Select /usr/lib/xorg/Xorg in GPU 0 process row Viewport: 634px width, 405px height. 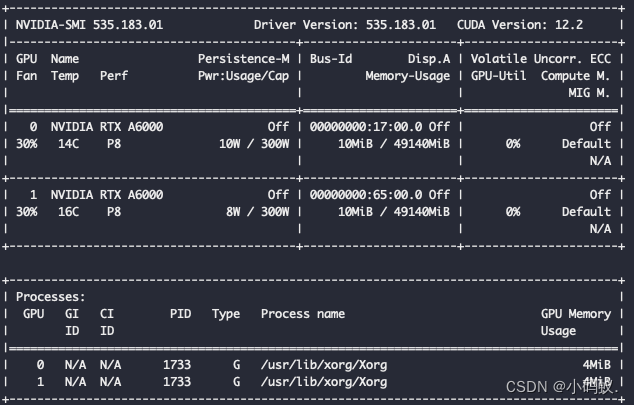pyautogui.click(x=324, y=365)
